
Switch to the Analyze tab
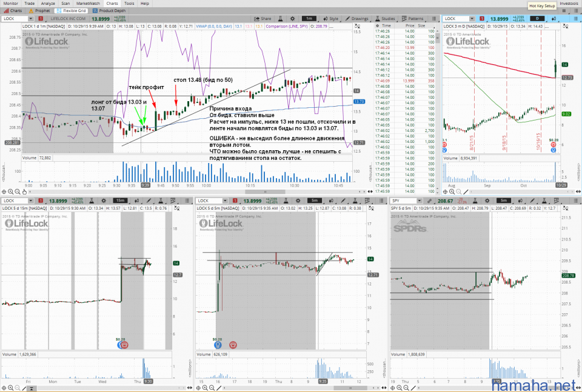tap(48, 4)
